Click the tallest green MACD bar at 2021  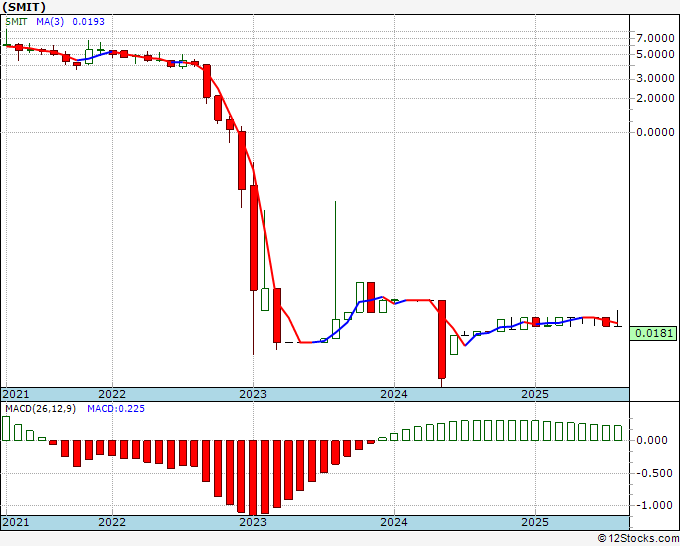pos(6,428)
